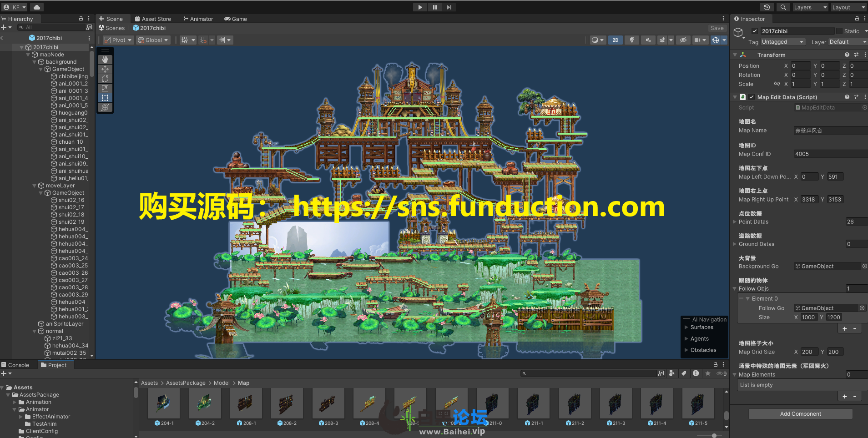The image size is (868, 438).
Task: Click the Save button in the scene header
Action: click(717, 28)
